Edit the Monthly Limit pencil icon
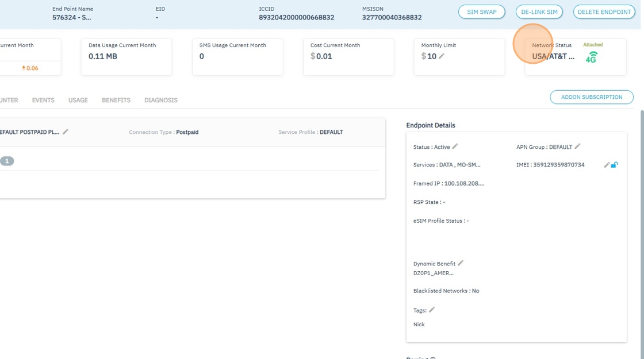 pos(442,56)
